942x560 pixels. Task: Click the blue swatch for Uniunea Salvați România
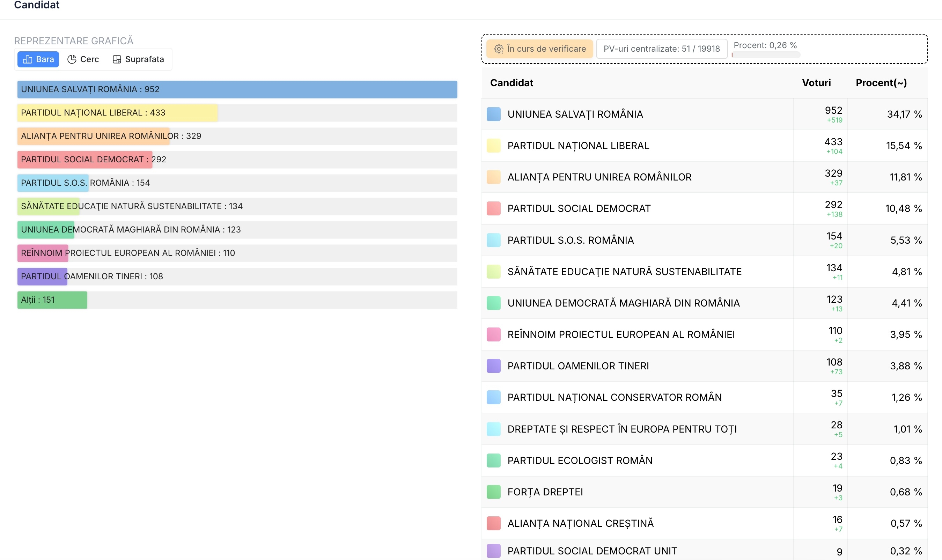pos(493,114)
